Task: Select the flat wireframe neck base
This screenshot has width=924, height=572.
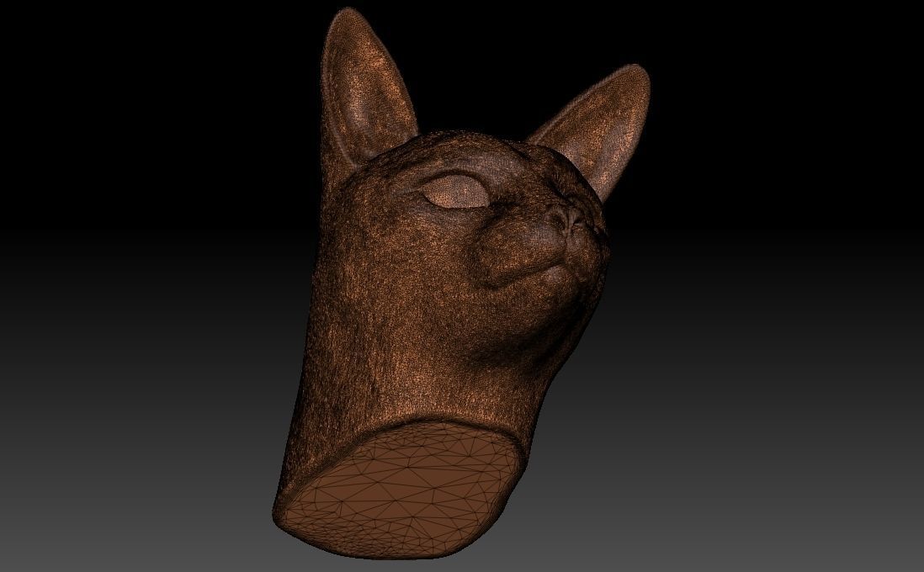Action: click(x=402, y=490)
